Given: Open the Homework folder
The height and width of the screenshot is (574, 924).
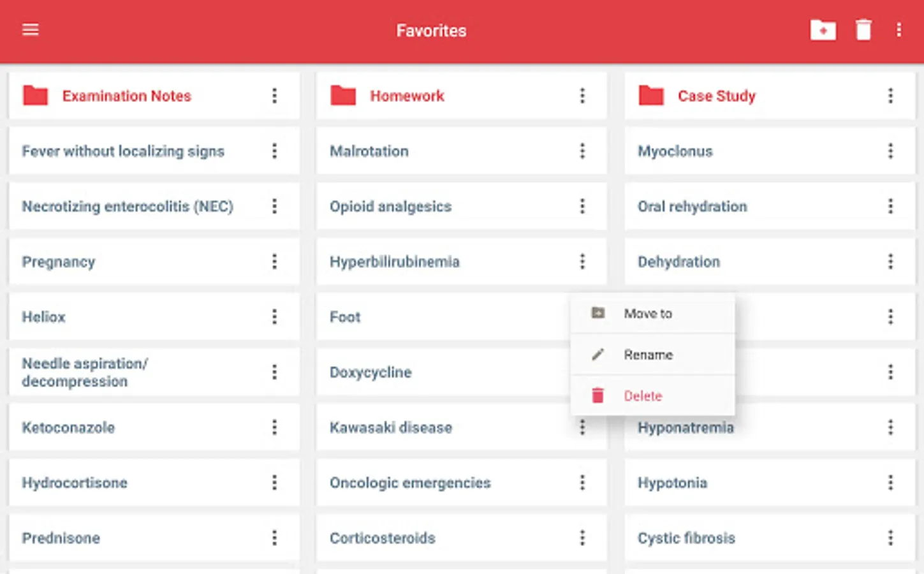Looking at the screenshot, I should tap(407, 96).
